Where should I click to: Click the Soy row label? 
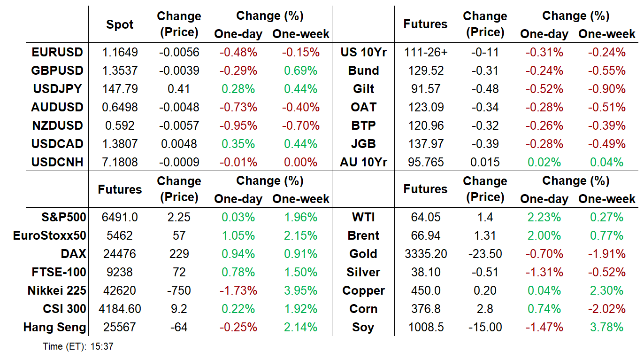[x=363, y=327]
